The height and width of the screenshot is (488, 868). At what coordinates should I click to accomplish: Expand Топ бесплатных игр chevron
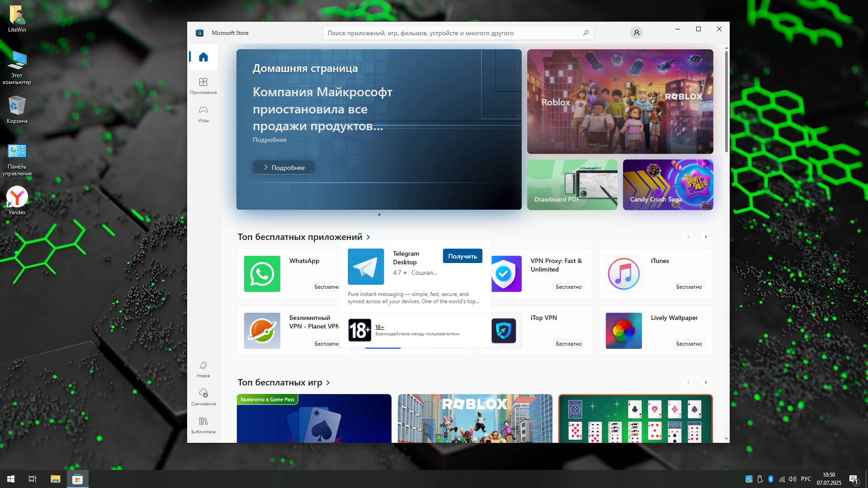(x=328, y=383)
